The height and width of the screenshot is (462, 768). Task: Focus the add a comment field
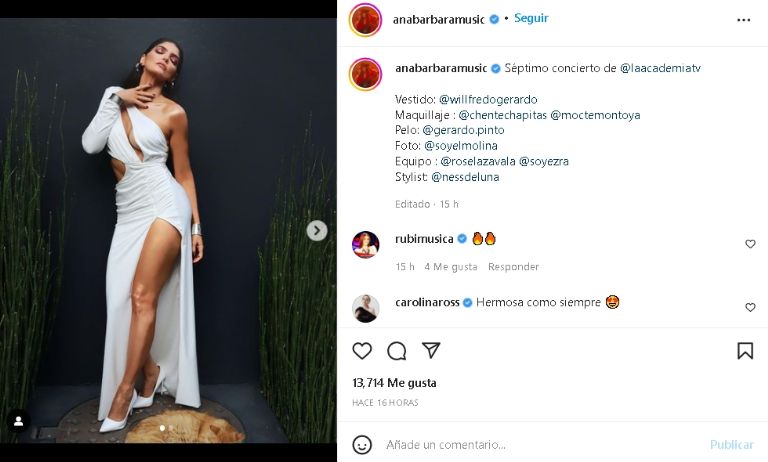coord(540,445)
